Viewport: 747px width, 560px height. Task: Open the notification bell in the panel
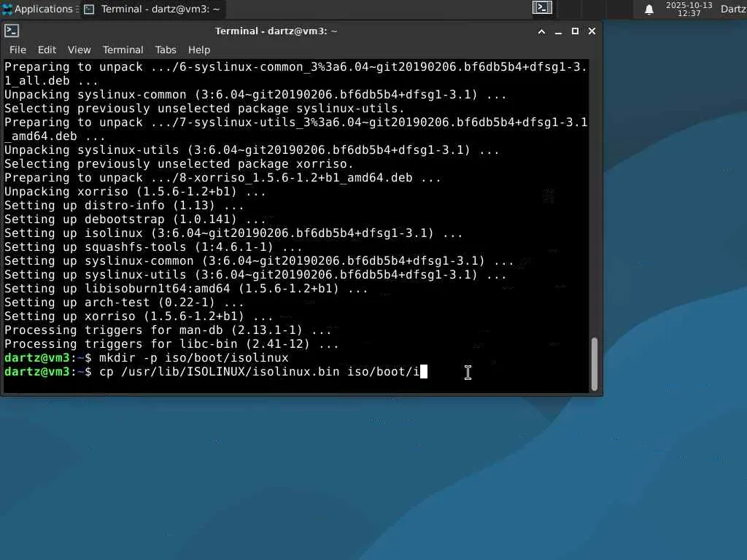[x=649, y=9]
